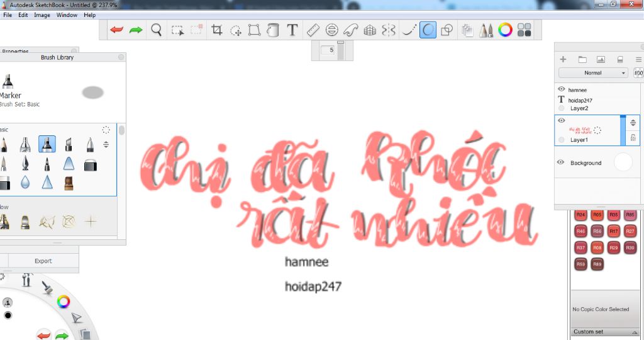This screenshot has width=644, height=340.
Task: Open the Normal blend mode dropdown
Action: coord(593,73)
